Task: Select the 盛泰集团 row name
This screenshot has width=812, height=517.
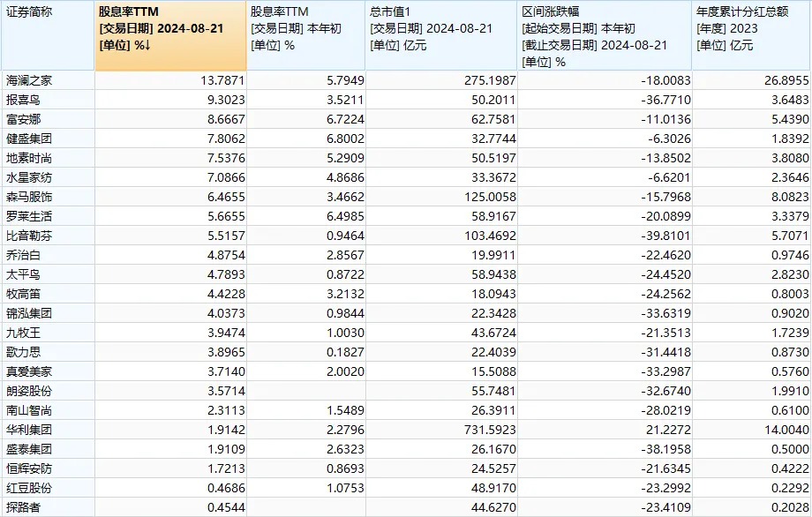Action: coord(29,449)
